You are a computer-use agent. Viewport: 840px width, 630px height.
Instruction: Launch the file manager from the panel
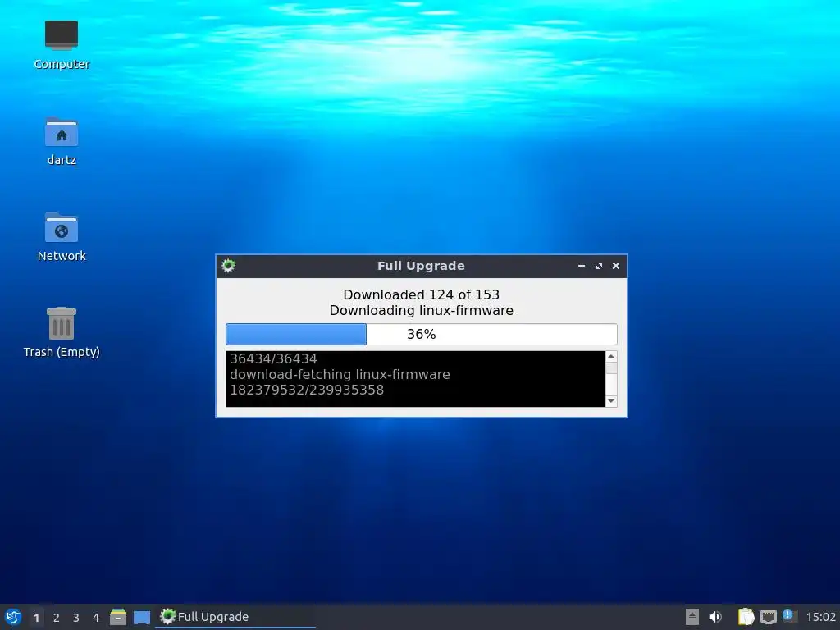(118, 617)
